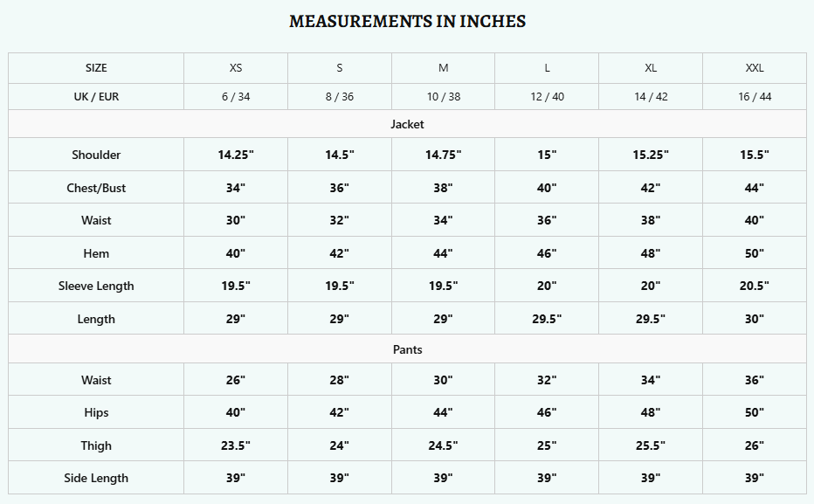Click the 26" pants waist XS value
This screenshot has height=504, width=814.
coord(236,380)
